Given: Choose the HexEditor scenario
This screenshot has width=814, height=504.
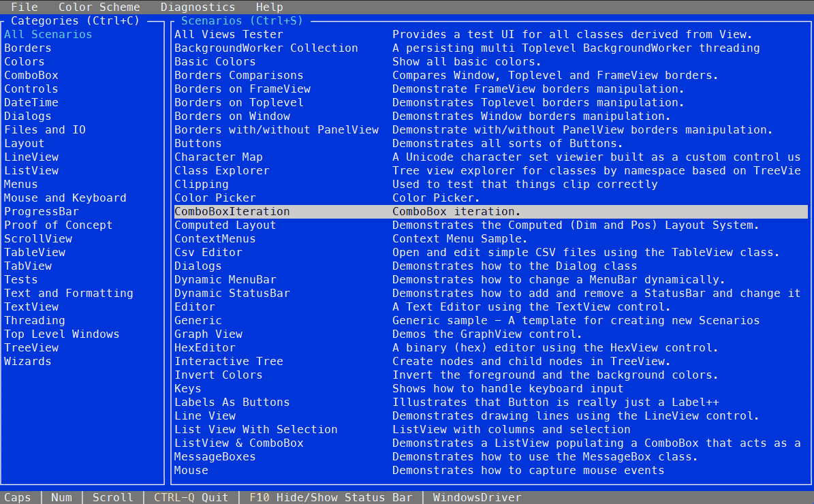Looking at the screenshot, I should 204,348.
